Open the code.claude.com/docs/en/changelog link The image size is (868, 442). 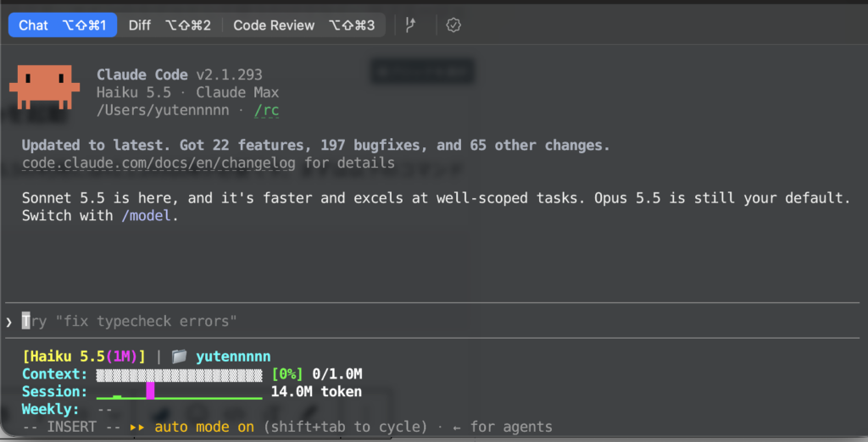click(x=159, y=163)
